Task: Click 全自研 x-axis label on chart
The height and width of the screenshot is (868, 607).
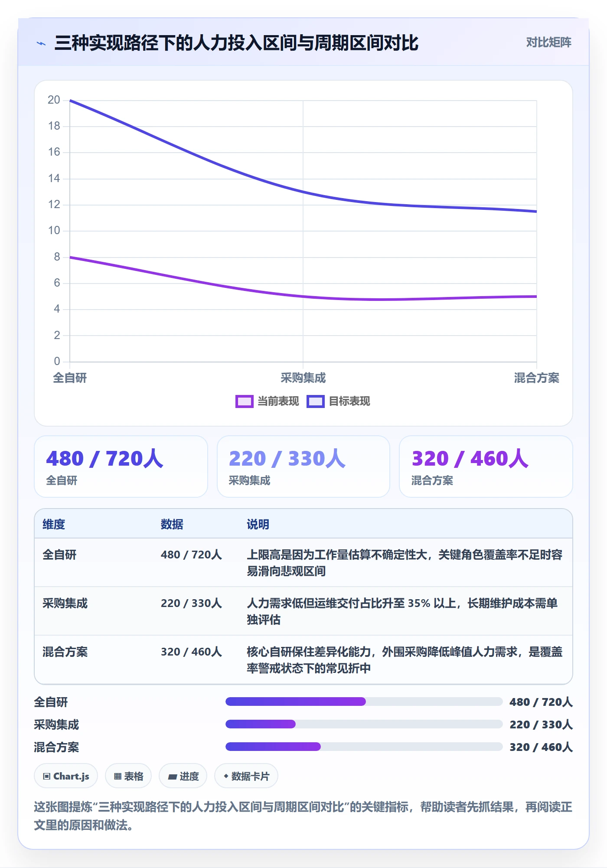Action: click(x=70, y=378)
